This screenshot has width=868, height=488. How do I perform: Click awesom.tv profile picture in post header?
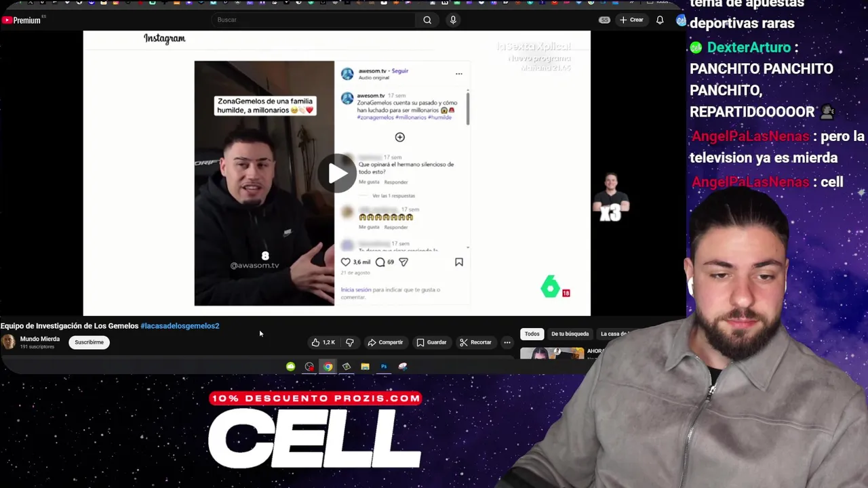click(x=347, y=74)
